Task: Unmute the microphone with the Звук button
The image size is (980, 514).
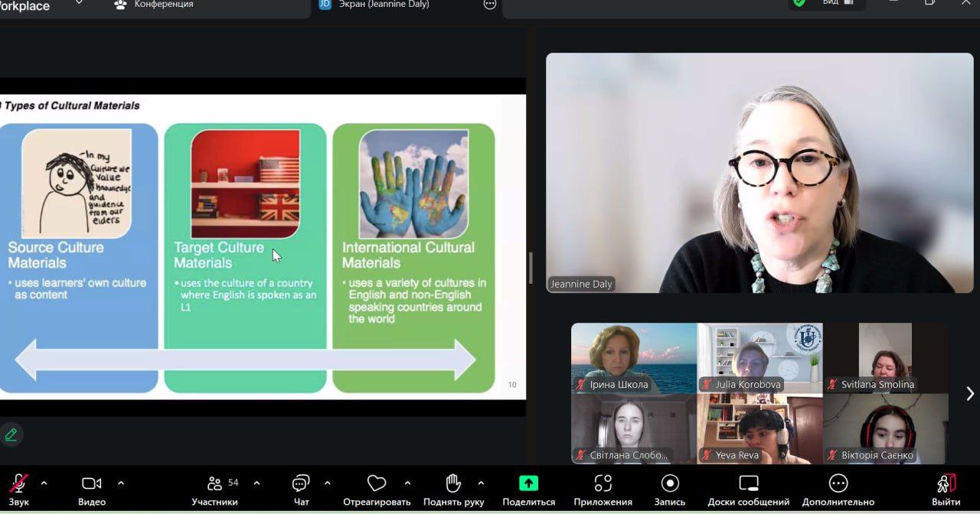Action: click(x=18, y=484)
